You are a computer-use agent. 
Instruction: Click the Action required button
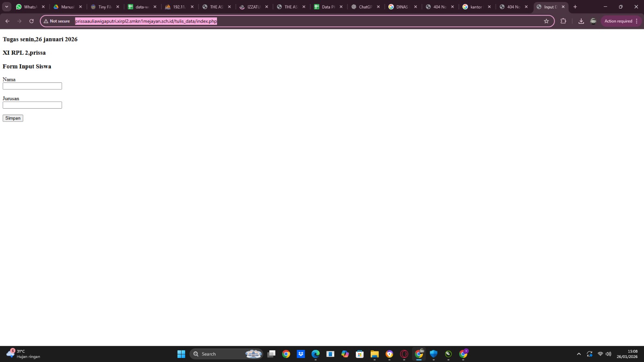pos(618,21)
